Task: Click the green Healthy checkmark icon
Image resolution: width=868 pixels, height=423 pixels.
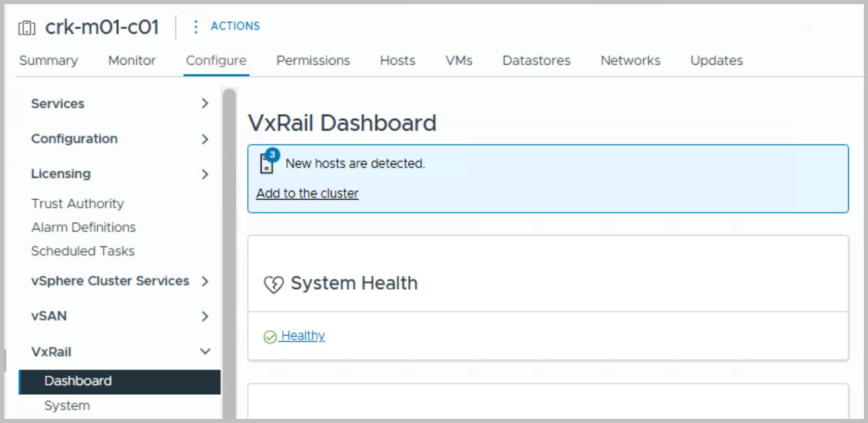Action: pyautogui.click(x=270, y=336)
